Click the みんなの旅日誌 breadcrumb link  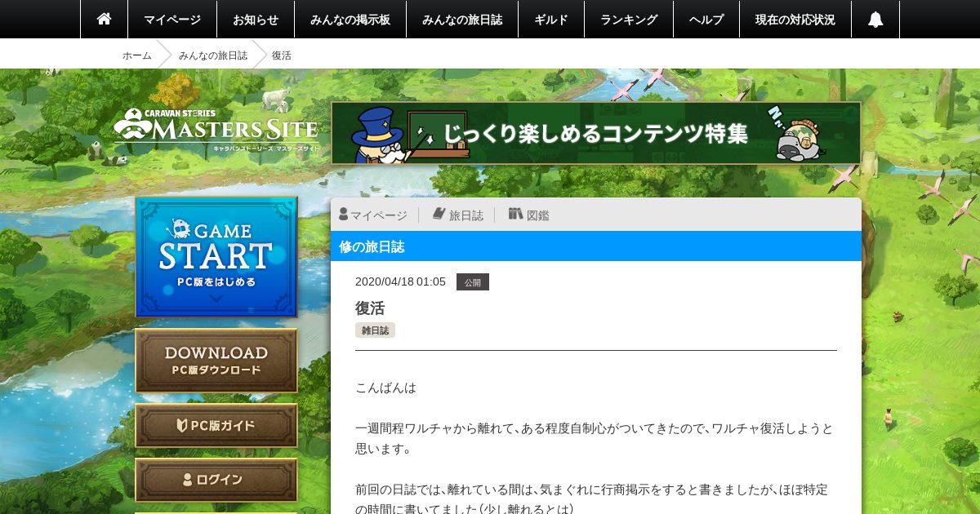point(213,55)
